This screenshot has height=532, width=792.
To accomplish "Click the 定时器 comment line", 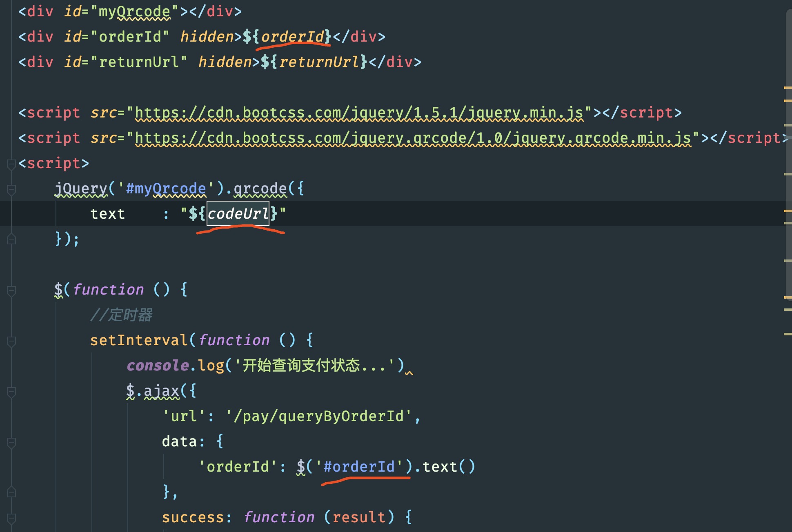I will coord(121,315).
